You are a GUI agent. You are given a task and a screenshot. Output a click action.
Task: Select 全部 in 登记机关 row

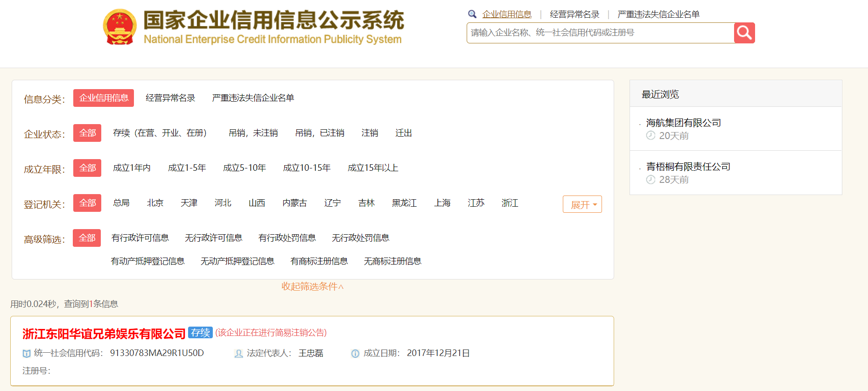[x=87, y=203]
